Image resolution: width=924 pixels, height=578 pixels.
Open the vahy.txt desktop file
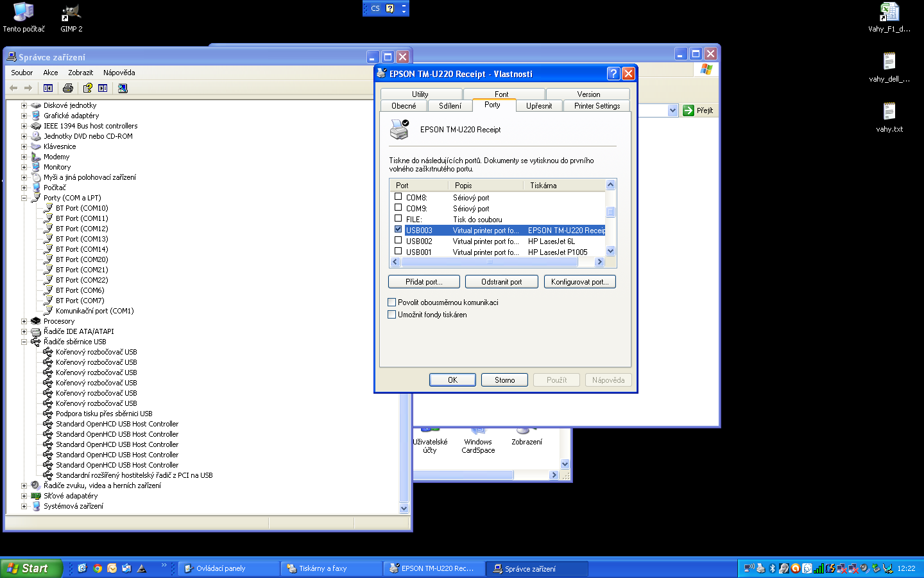(889, 118)
